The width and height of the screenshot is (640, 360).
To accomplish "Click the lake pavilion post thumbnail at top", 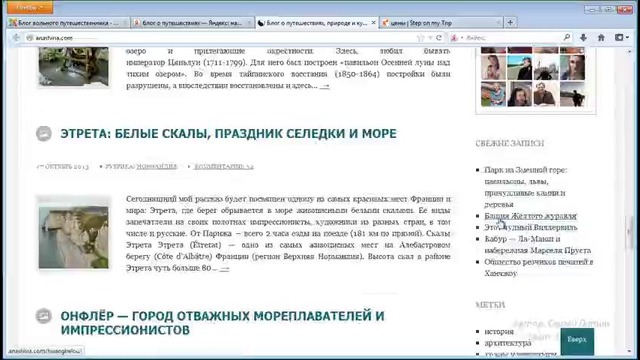I will tap(73, 66).
